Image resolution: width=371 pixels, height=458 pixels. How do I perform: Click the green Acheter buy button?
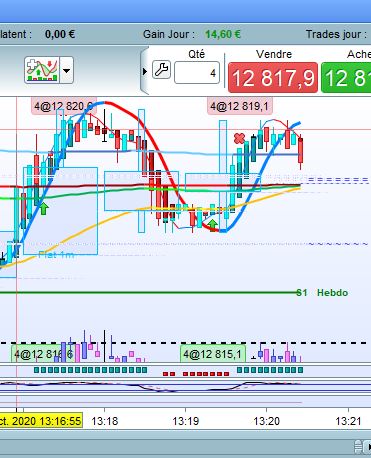[x=346, y=78]
